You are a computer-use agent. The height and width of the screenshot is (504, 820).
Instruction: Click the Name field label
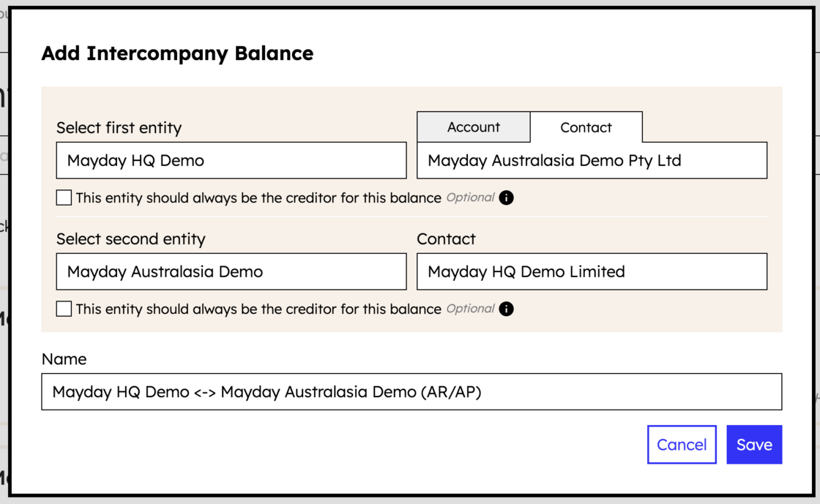(x=64, y=359)
